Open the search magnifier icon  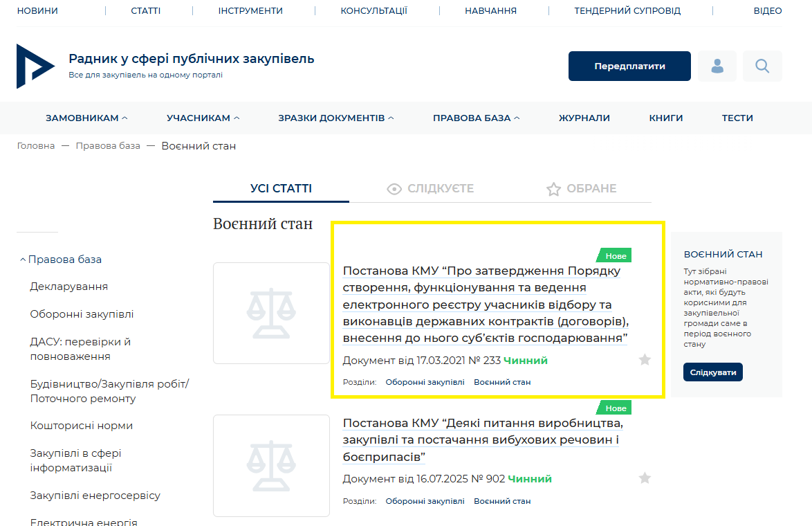pyautogui.click(x=762, y=66)
